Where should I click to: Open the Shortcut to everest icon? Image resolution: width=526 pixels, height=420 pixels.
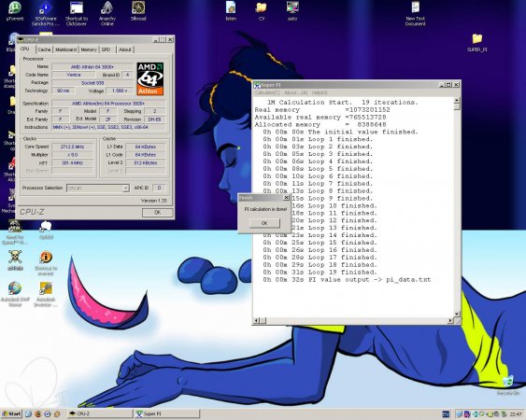(x=46, y=263)
